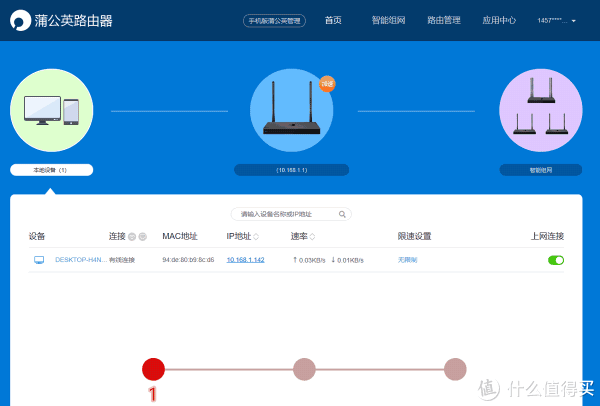Click the 上网连接 column header
Viewport: 600px width, 406px height.
coord(547,236)
